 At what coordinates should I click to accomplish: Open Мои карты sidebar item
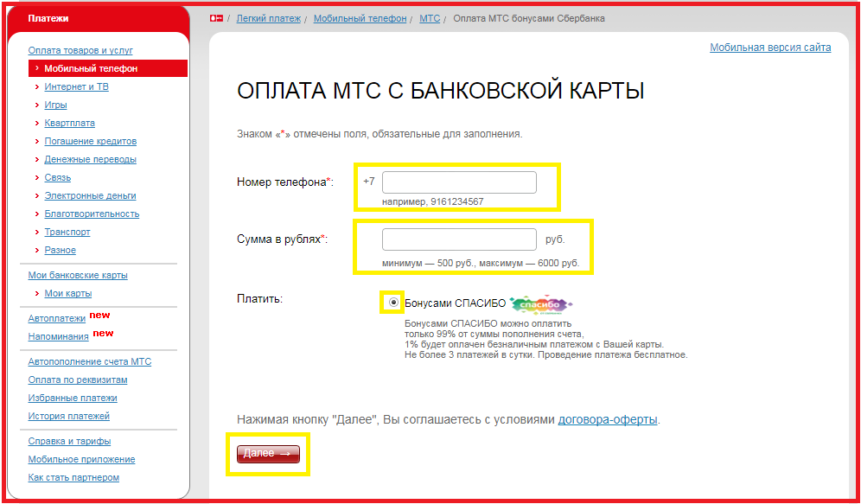point(68,293)
